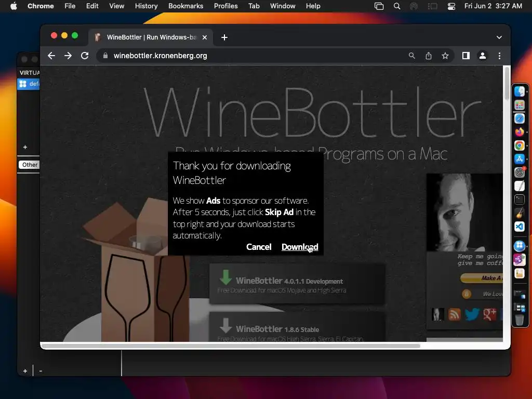Open Terminal from the Dock
The width and height of the screenshot is (532, 399).
click(520, 199)
